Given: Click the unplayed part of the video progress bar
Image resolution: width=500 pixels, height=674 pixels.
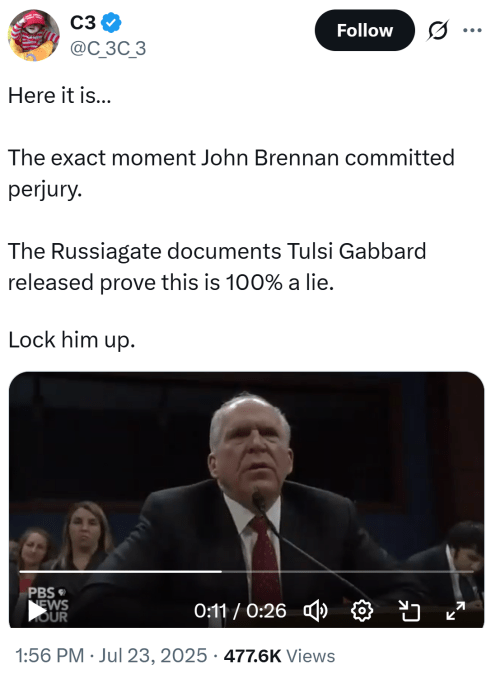Looking at the screenshot, I should pyautogui.click(x=347, y=572).
